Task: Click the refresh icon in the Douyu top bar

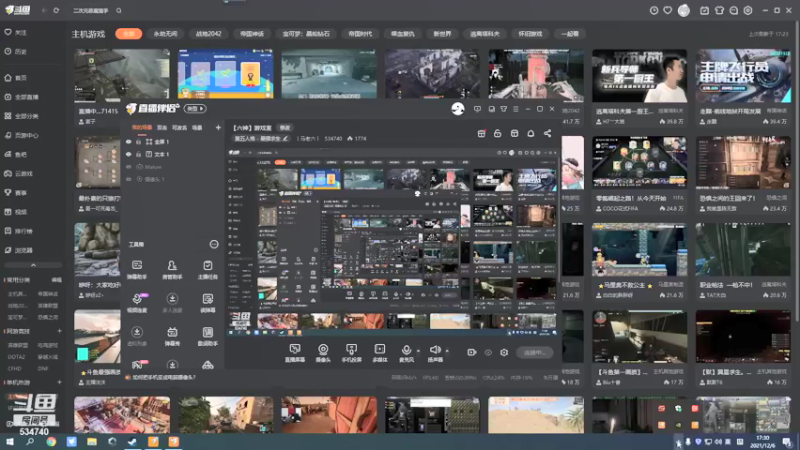Action: [x=56, y=10]
